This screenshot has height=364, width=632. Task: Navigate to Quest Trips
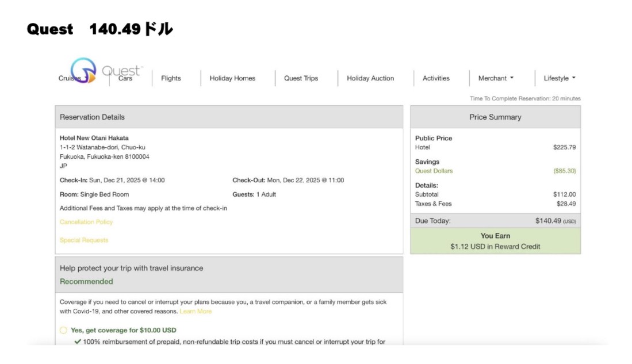[x=301, y=78]
